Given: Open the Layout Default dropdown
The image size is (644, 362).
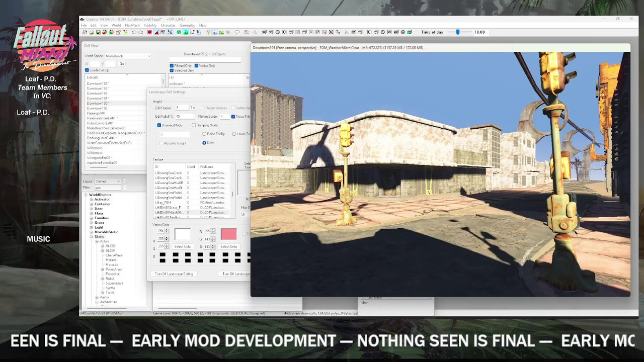Looking at the screenshot, I should click(x=108, y=181).
